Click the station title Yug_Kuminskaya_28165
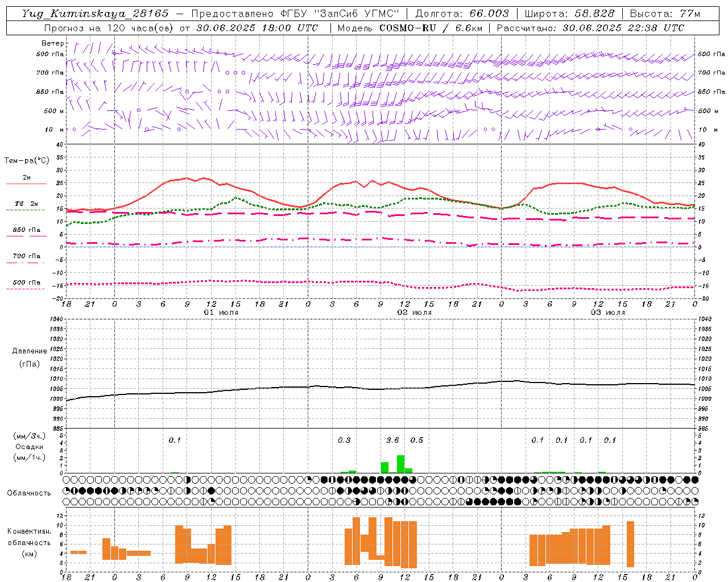Viewport: 728px width, 582px height. tap(95, 14)
